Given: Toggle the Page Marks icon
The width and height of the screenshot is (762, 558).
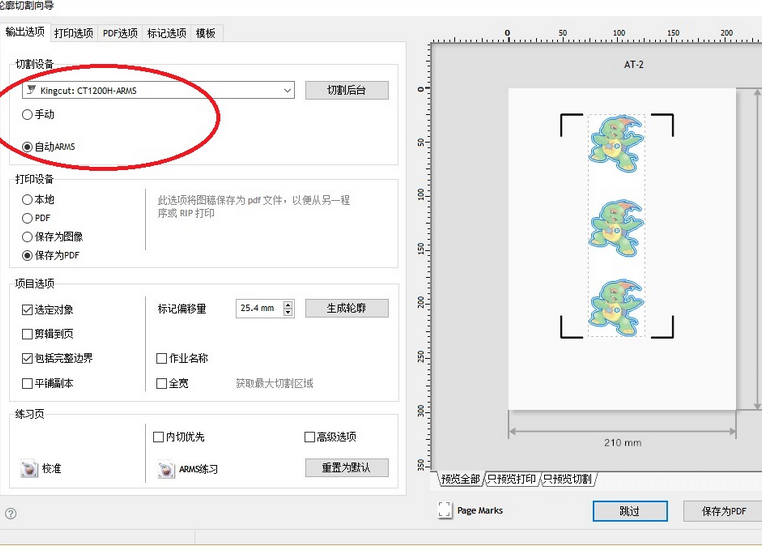Looking at the screenshot, I should pos(445,510).
